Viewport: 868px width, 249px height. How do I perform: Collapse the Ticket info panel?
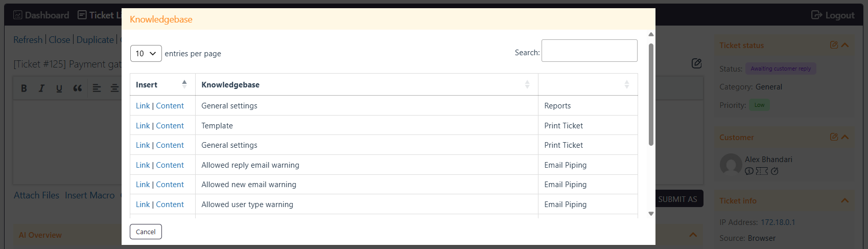click(x=845, y=200)
